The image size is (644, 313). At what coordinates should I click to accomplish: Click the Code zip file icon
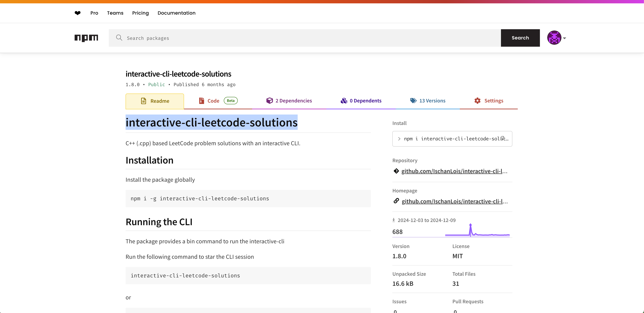pyautogui.click(x=201, y=101)
